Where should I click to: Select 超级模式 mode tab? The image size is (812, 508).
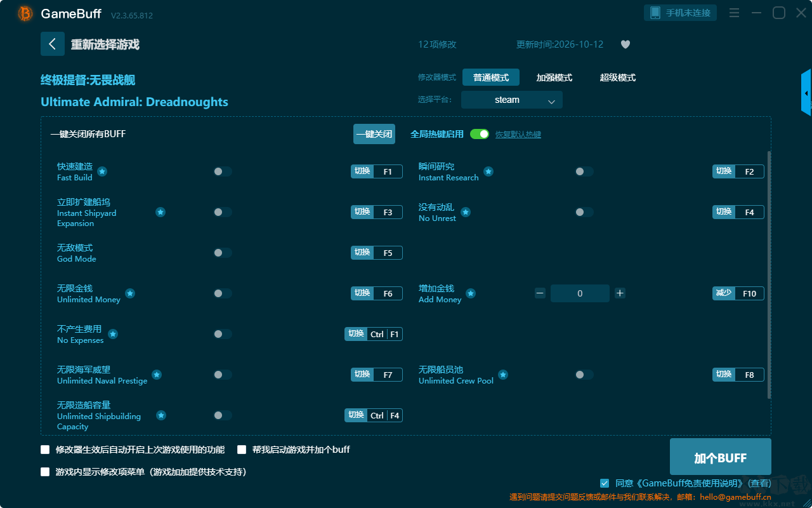[x=618, y=77]
